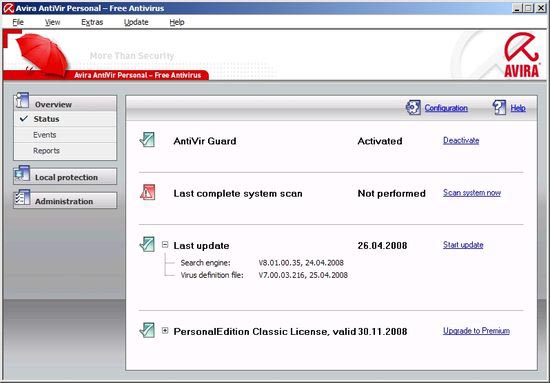Click the Configuration link
The height and width of the screenshot is (383, 550).
coord(446,108)
